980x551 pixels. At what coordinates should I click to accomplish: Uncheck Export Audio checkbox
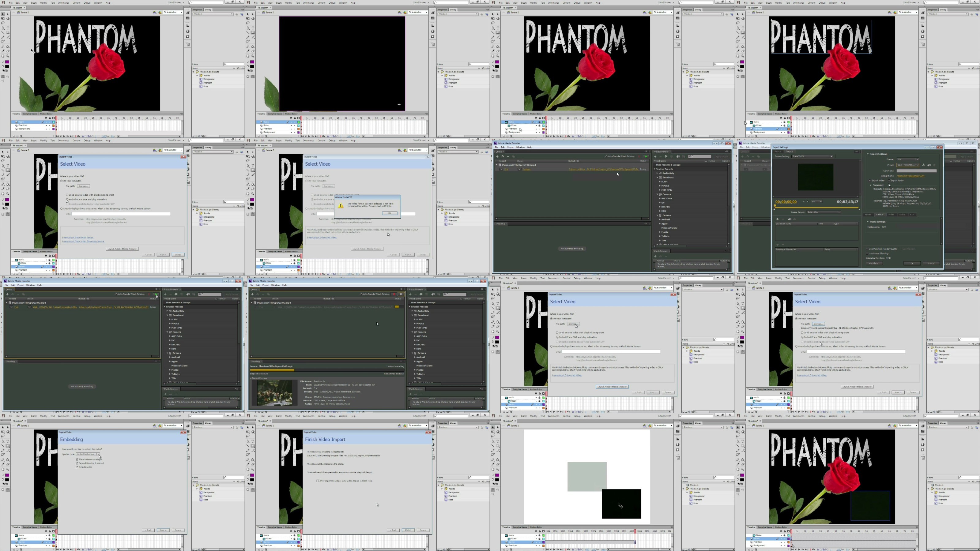pos(889,180)
